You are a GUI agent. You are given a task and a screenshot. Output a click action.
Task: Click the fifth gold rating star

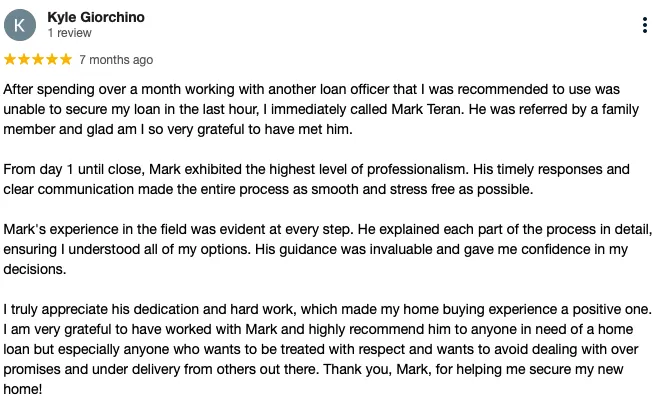click(x=66, y=60)
